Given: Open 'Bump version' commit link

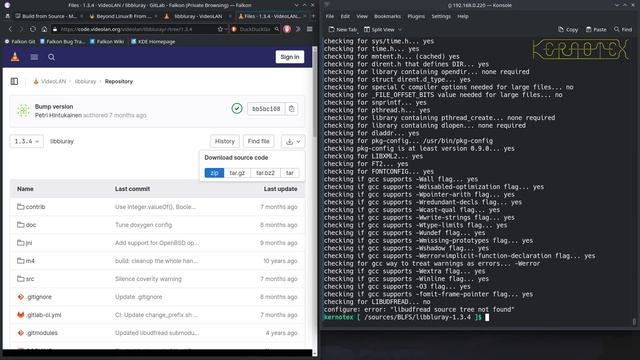Looking at the screenshot, I should [x=54, y=107].
